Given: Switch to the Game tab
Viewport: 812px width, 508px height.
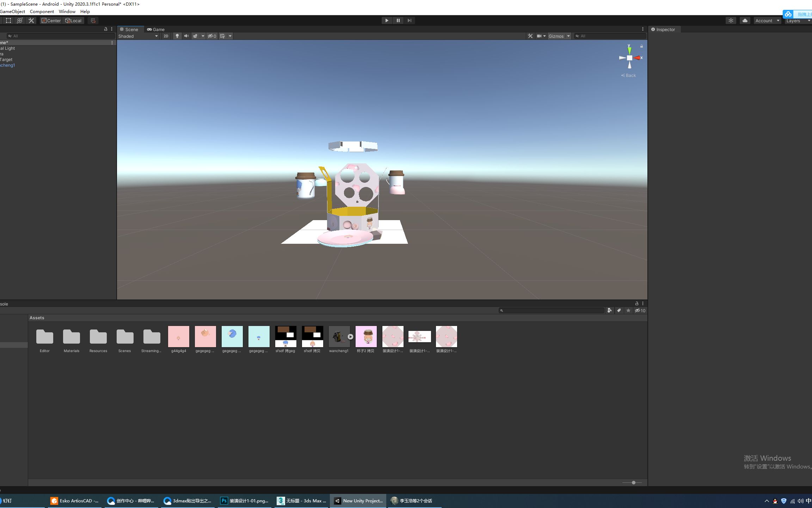Looking at the screenshot, I should coord(156,29).
